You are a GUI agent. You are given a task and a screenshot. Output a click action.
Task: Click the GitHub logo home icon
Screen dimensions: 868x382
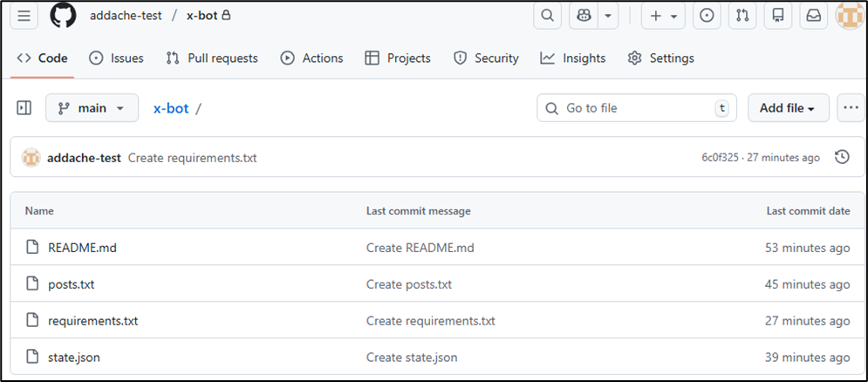tap(63, 16)
